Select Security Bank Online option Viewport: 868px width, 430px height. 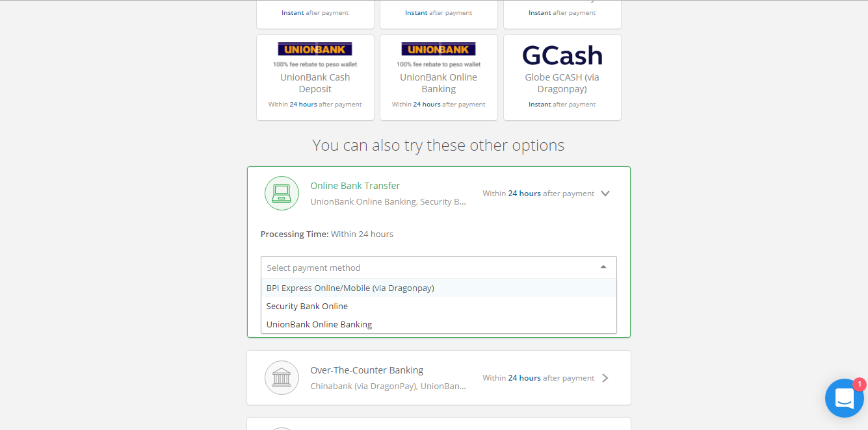307,306
